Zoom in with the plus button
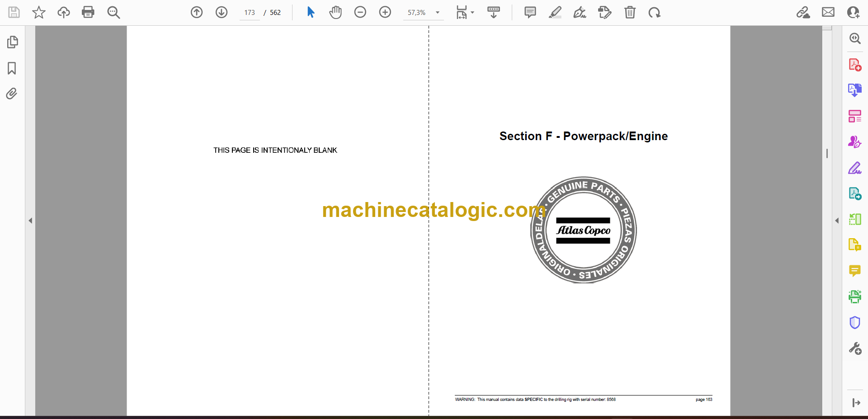This screenshot has width=868, height=419. point(385,12)
